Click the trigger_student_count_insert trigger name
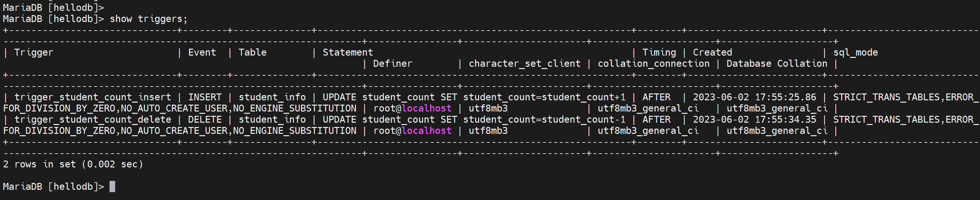 [x=92, y=97]
